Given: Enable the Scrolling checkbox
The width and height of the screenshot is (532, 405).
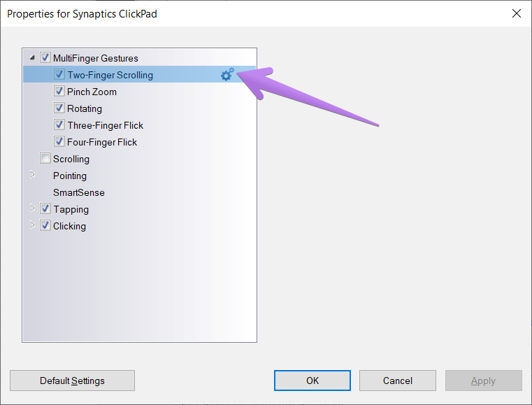Looking at the screenshot, I should (x=45, y=159).
